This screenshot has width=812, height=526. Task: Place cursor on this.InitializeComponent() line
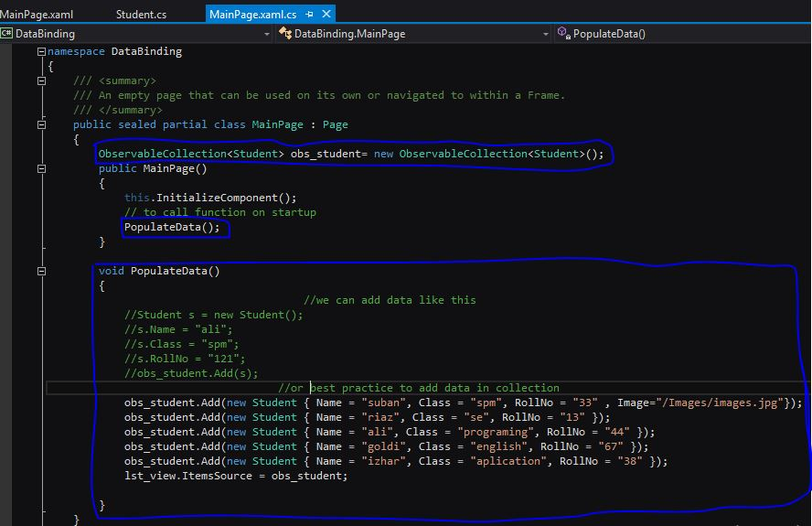210,199
